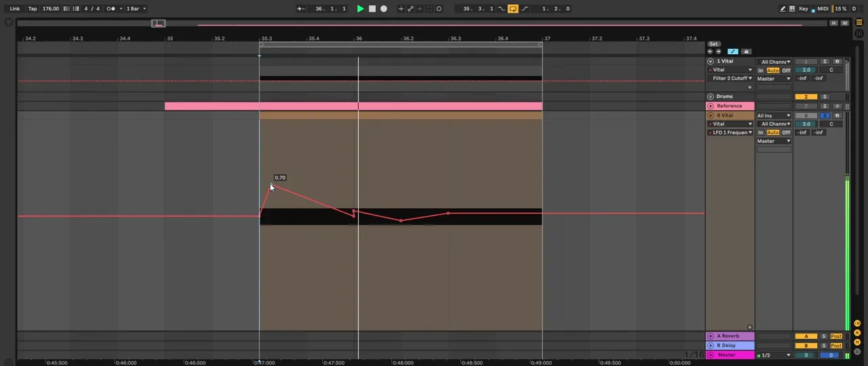Collapse the 1 Vital track fold arrow
Image resolution: width=868 pixels, height=366 pixels.
[x=711, y=61]
